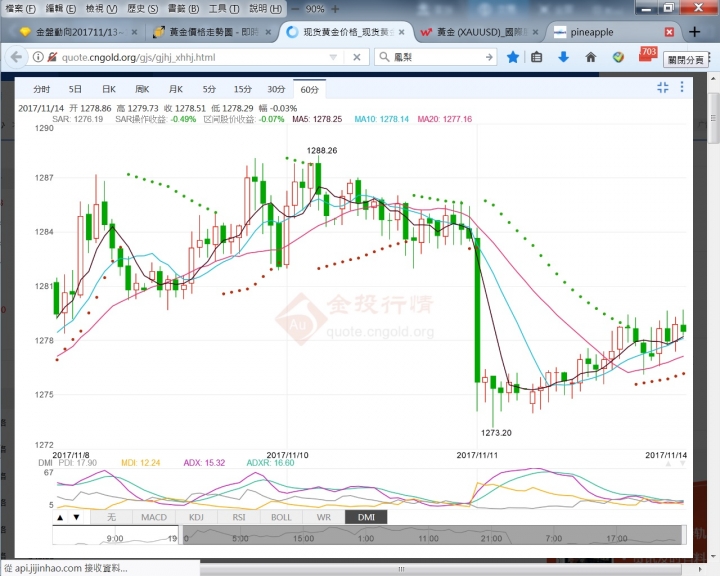This screenshot has height=576, width=720.
Task: Close the pineapple tab
Action: (x=669, y=32)
